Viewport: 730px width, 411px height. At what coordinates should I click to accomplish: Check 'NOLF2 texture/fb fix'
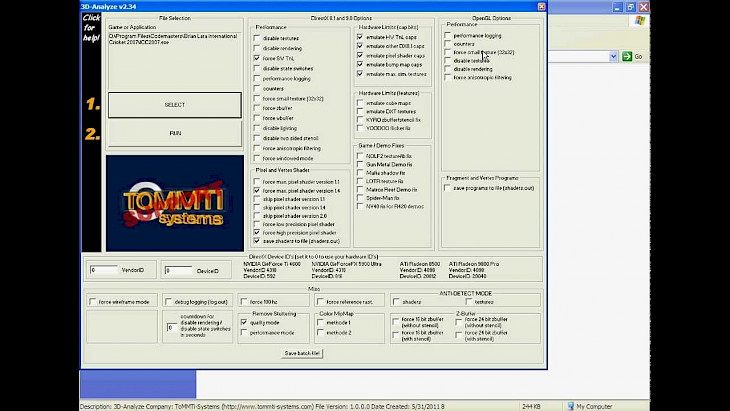[x=360, y=156]
